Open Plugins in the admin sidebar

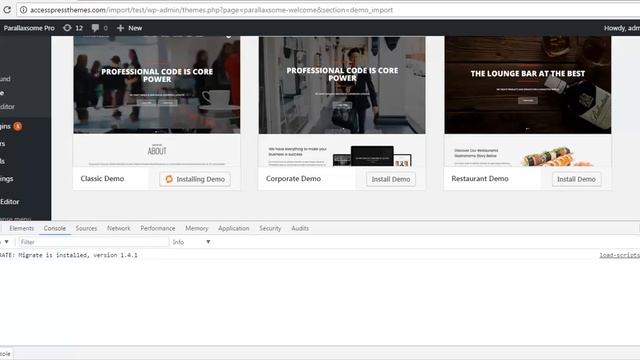pos(6,126)
